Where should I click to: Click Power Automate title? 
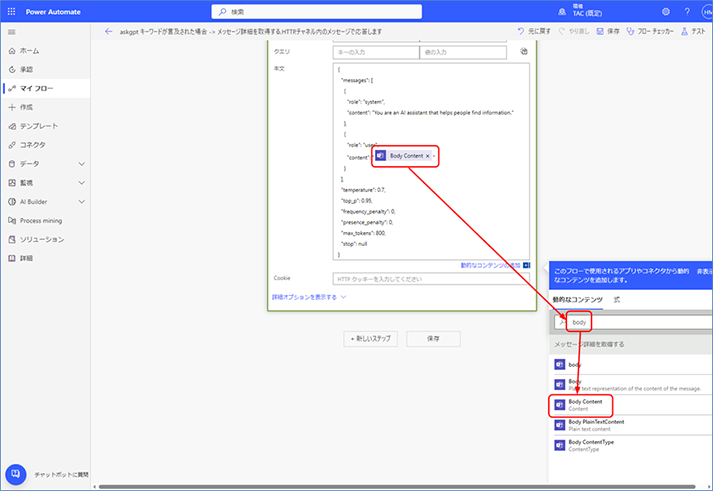pyautogui.click(x=53, y=12)
